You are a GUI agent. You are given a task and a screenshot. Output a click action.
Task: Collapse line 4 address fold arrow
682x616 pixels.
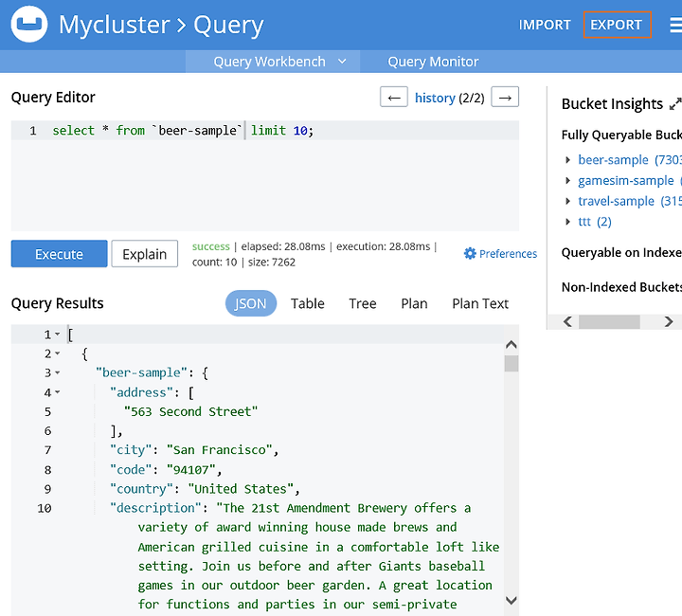point(58,392)
